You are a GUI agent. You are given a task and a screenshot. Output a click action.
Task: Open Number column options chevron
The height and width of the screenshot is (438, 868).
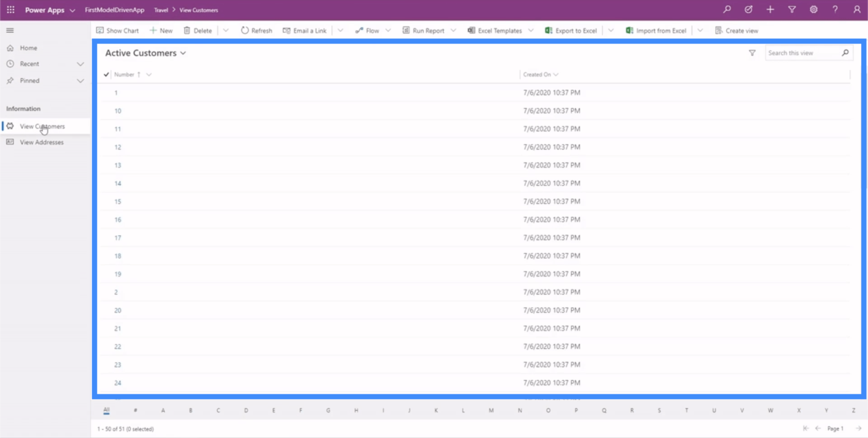tap(149, 74)
